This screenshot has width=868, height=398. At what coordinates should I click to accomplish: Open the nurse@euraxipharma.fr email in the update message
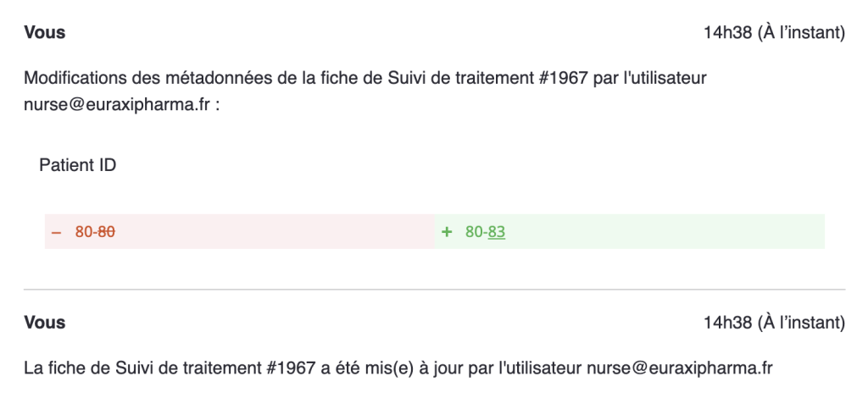pos(680,368)
